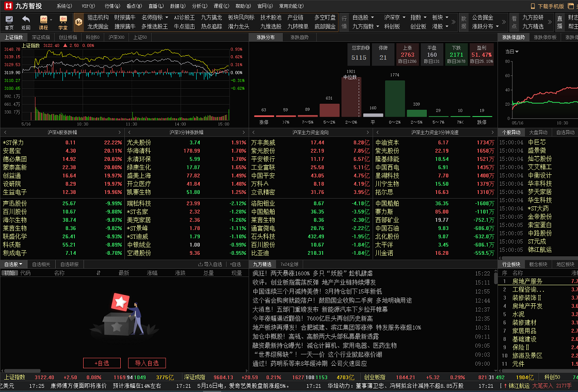
Task: Click the phone icon beside 下载手机版
Action: point(533,6)
